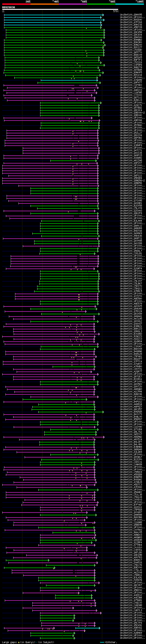Select hit label UniRef100_B9HIX6
146x644 pixels.
[131, 25]
